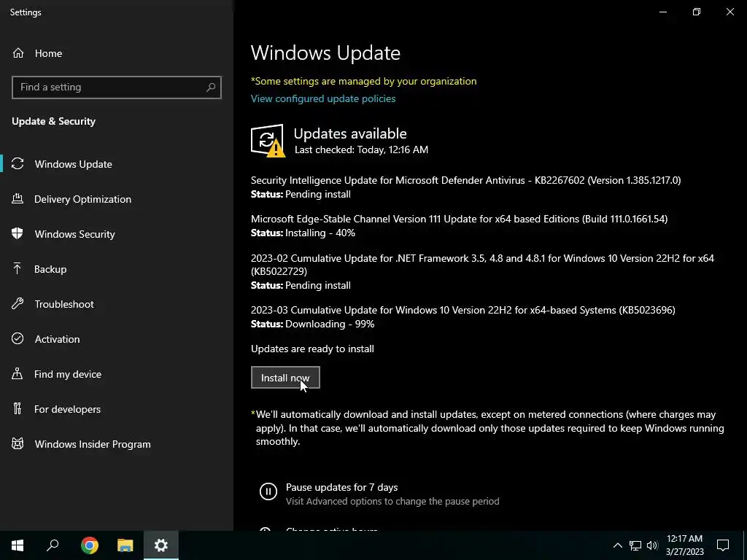747x560 pixels.
Task: Click the Windows Insider Program cat icon
Action: [18, 444]
